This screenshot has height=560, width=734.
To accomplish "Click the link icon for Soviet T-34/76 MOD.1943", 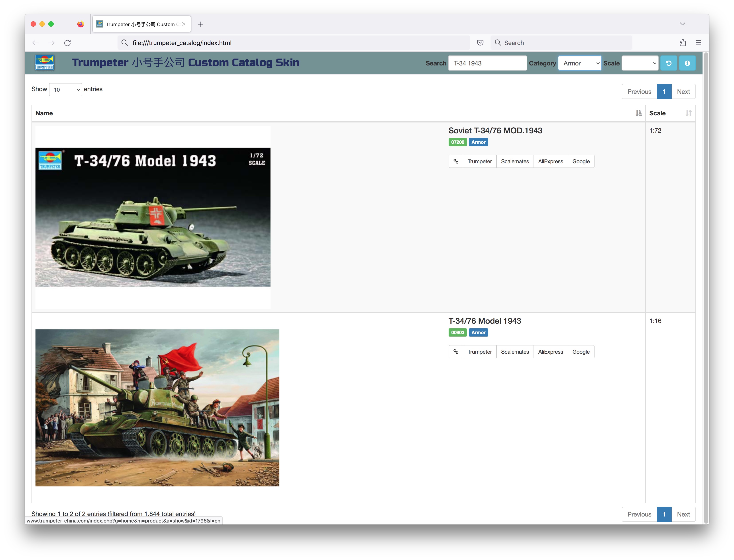I will (x=455, y=161).
